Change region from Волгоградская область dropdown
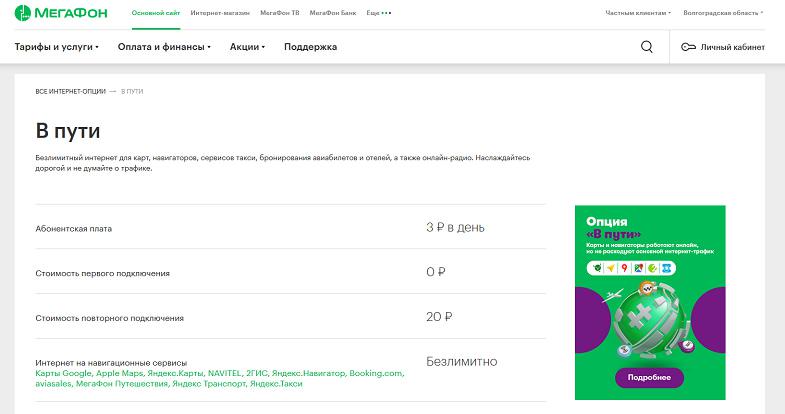 [723, 13]
